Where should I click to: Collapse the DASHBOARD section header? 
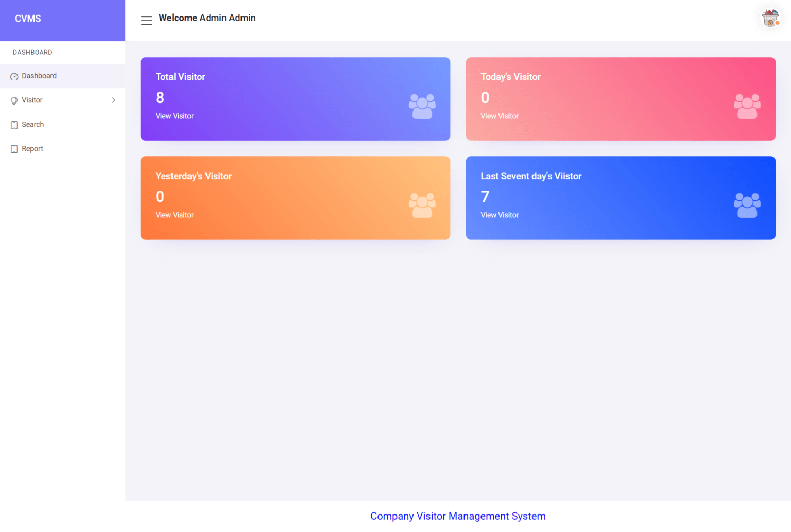tap(32, 52)
